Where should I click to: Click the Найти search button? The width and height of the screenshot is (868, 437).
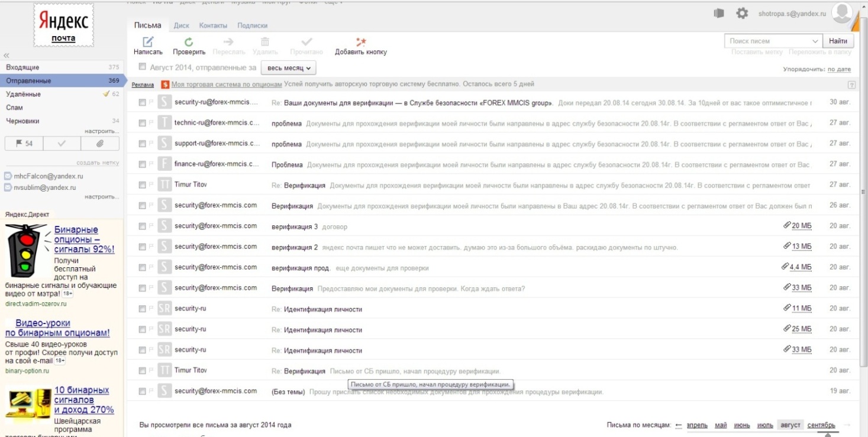click(838, 41)
